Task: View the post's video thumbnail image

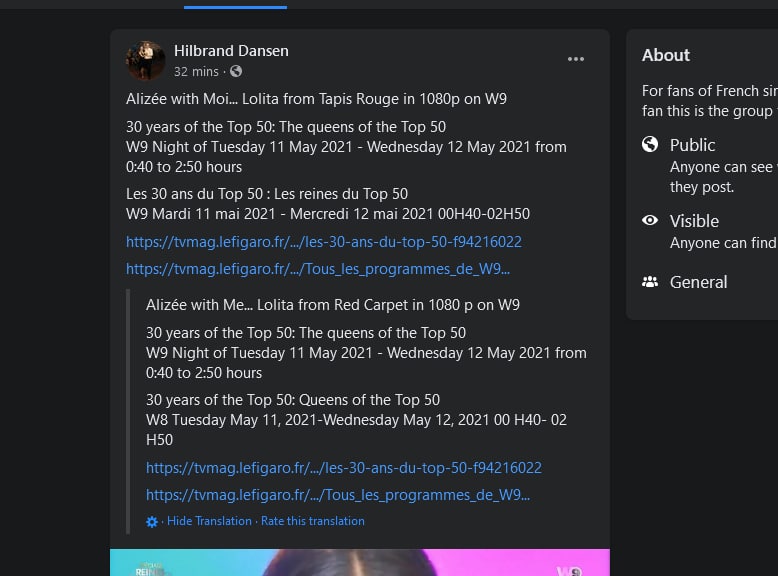Action: click(360, 562)
